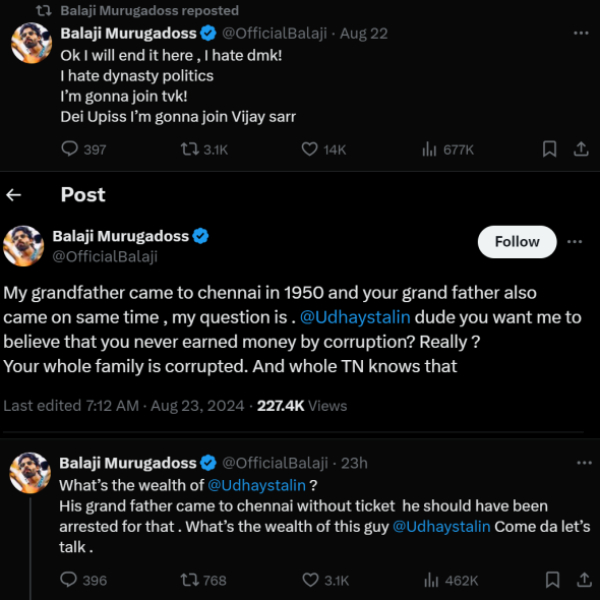
Task: Like the top tweet with 14K likes
Action: 310,149
